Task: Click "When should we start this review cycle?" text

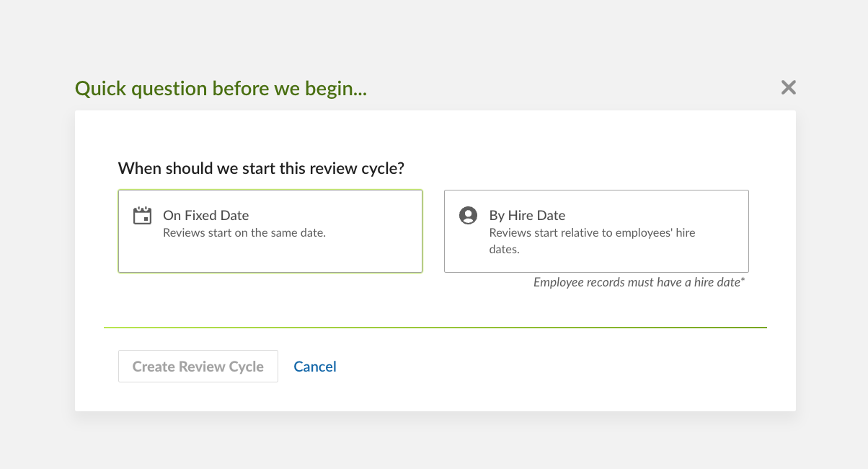Action: click(261, 169)
